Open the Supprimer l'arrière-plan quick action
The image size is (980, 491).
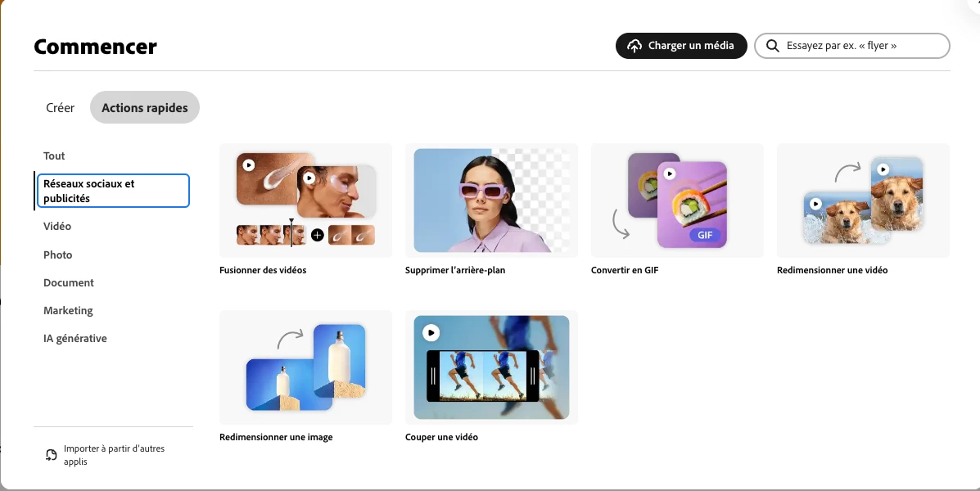491,200
